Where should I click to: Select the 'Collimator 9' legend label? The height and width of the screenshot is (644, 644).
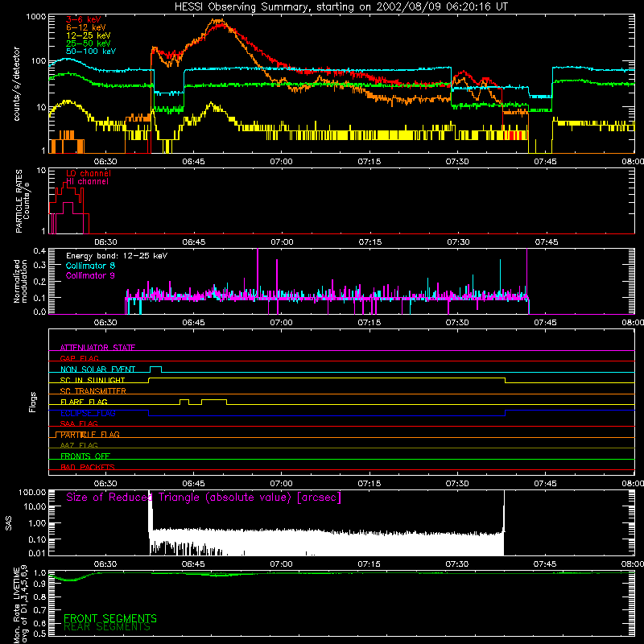coord(90,275)
